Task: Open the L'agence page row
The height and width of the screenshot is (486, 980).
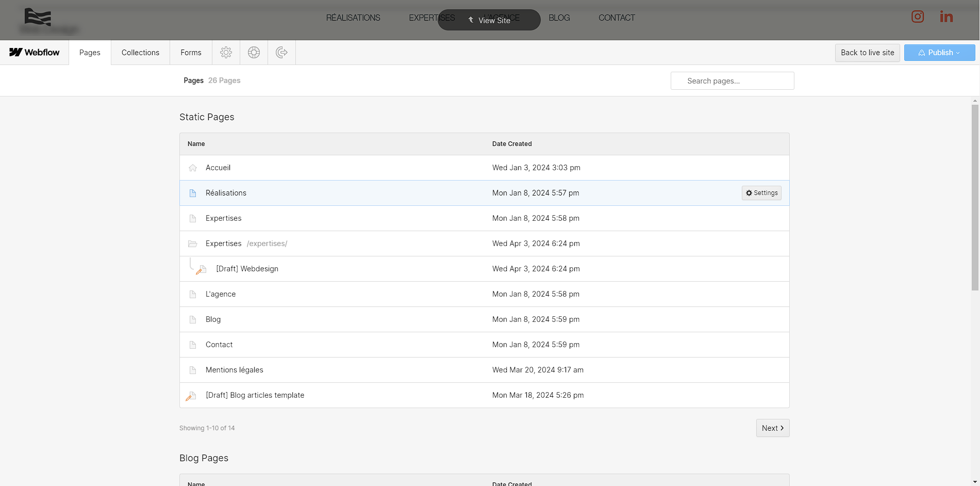Action: point(485,294)
